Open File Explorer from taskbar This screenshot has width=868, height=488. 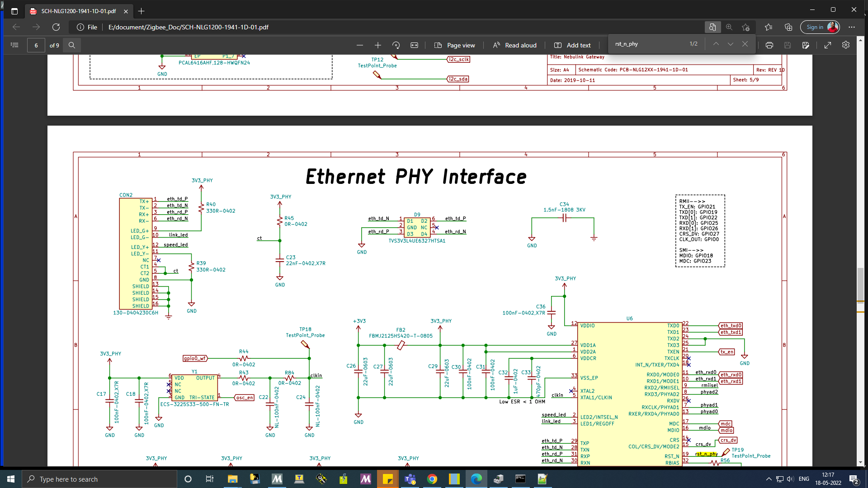(x=232, y=479)
